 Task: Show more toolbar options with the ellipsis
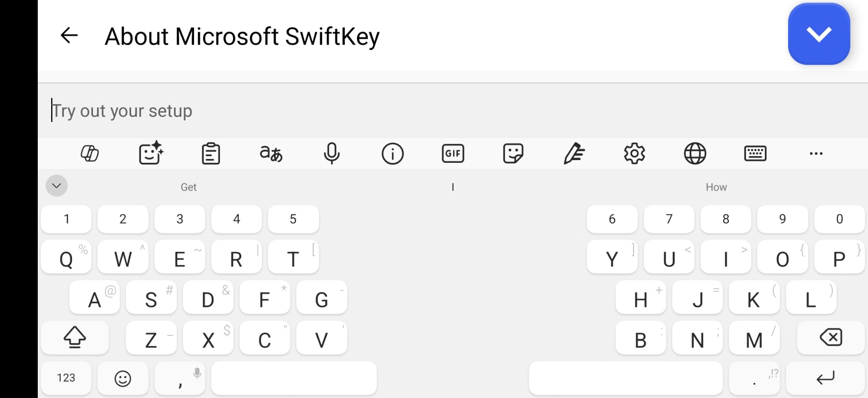click(x=816, y=154)
